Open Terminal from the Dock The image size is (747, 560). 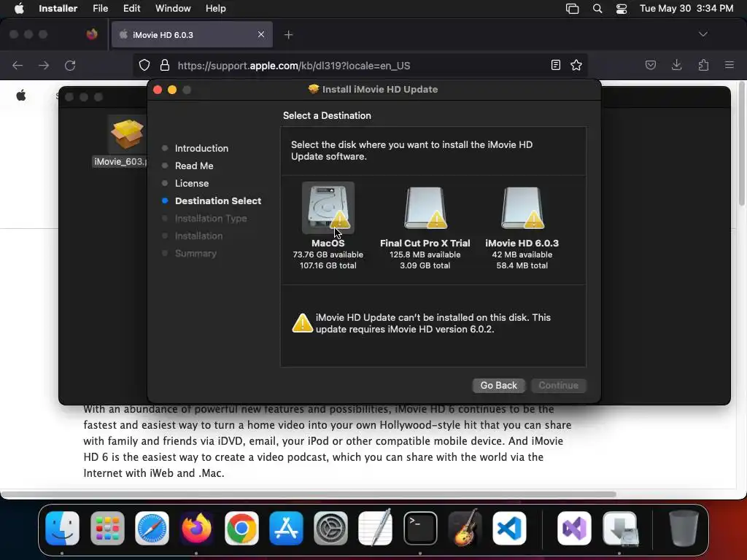coord(420,528)
